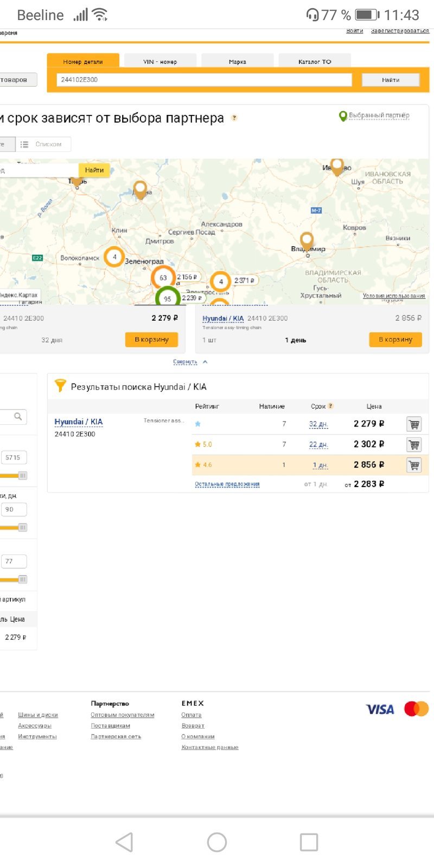Click the slider handle below the 5715 field

click(x=23, y=476)
